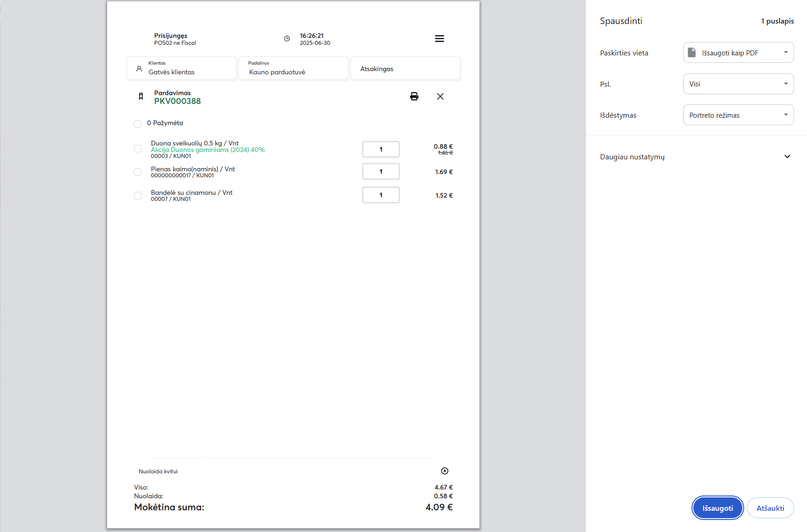
Task: Click the printer icon next to PKV000388
Action: pyautogui.click(x=414, y=96)
